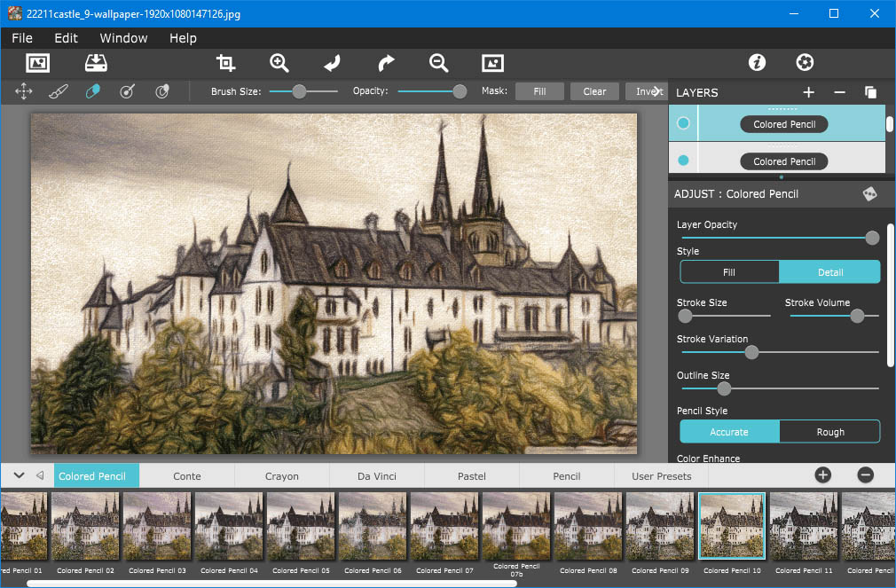Screen dimensions: 896x588
Task: Click the fit-to-screen image icon
Action: pyautogui.click(x=492, y=63)
